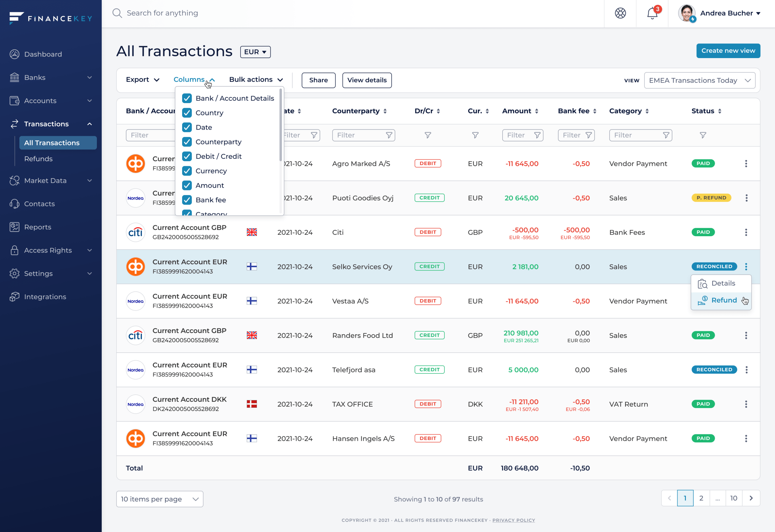Viewport: 775px width, 532px height.
Task: Sort by the Amount column arrows
Action: coord(537,111)
